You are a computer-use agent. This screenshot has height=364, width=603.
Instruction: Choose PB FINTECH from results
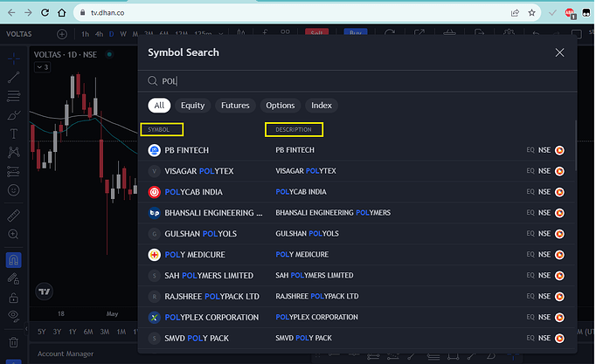[x=357, y=150]
